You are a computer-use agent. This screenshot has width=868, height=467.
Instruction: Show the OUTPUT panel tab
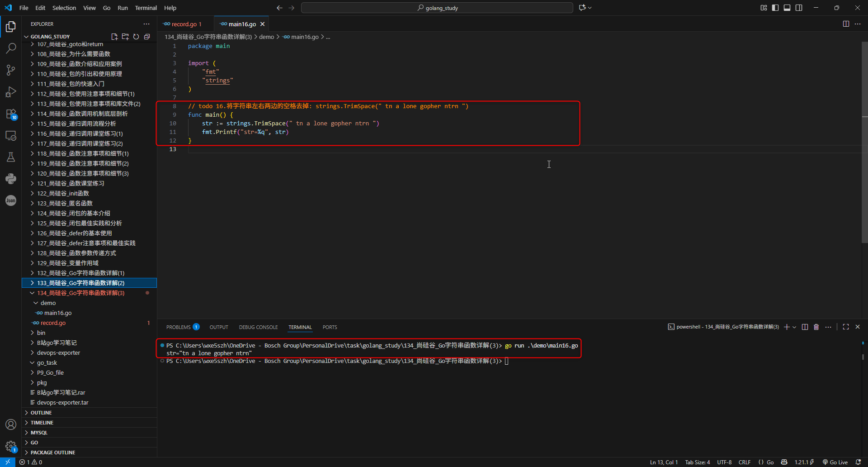click(x=219, y=327)
